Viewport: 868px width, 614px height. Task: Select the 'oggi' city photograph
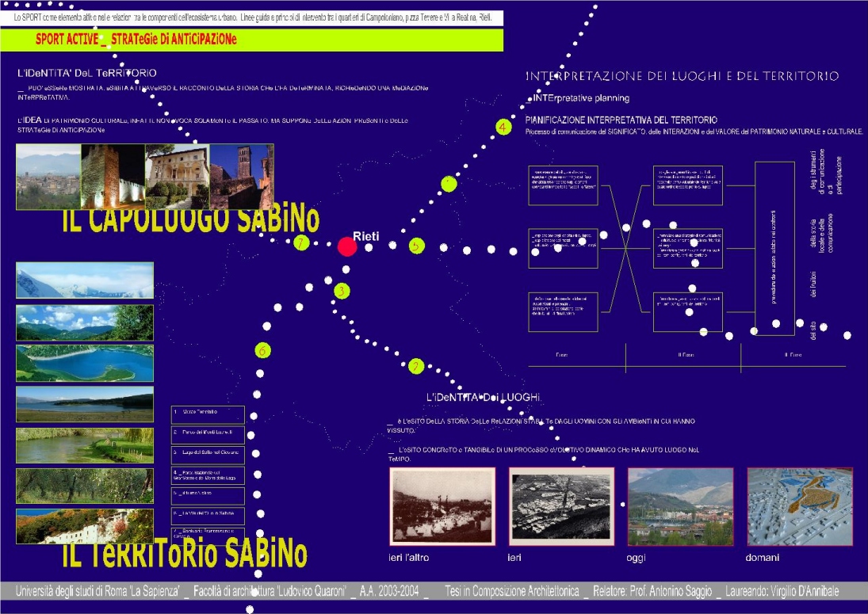[x=680, y=505]
